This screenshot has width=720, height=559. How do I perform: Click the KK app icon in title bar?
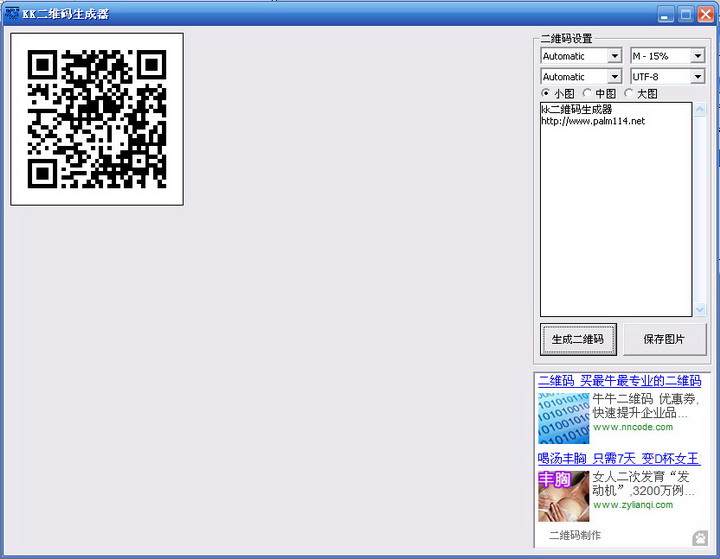coord(12,14)
